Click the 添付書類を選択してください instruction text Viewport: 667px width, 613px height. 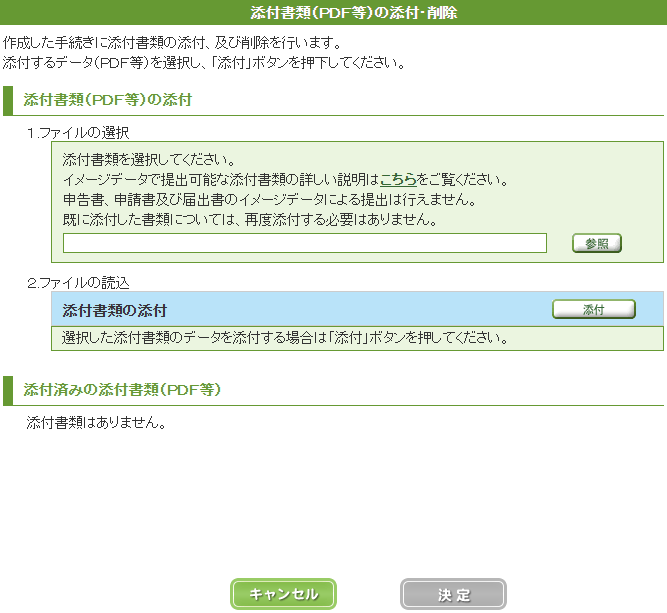tap(149, 160)
